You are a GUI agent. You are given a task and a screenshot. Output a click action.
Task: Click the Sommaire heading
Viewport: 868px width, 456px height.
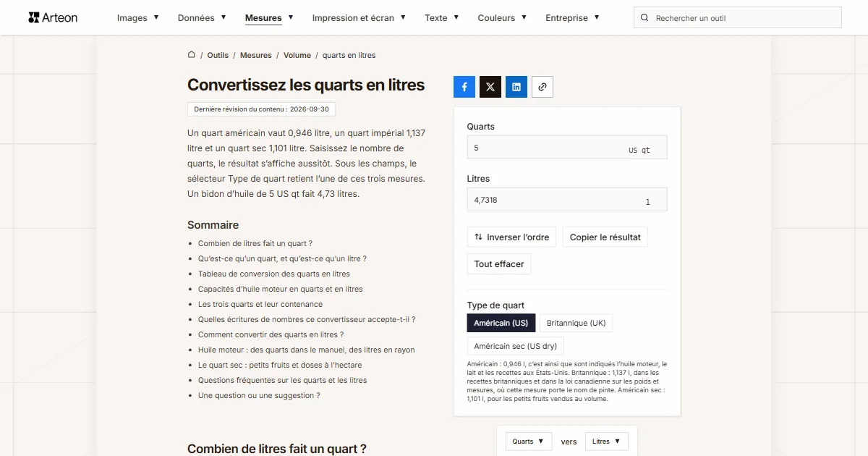tap(213, 225)
